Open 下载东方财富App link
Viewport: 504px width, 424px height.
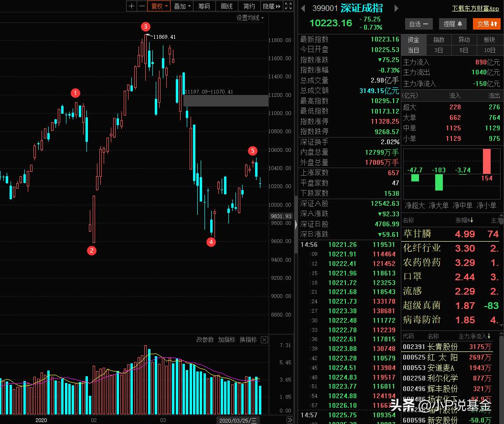(x=475, y=8)
